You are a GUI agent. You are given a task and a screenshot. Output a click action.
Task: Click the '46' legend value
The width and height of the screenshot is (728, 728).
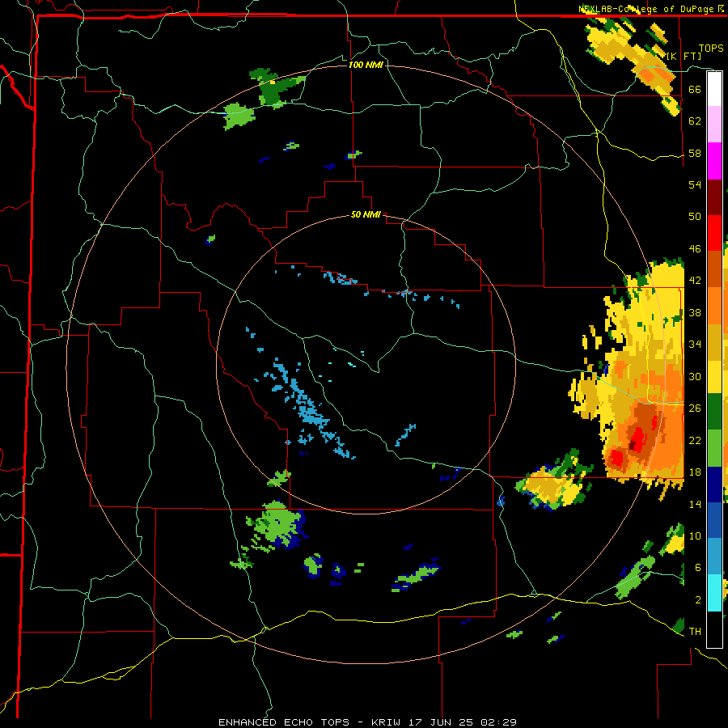click(695, 249)
